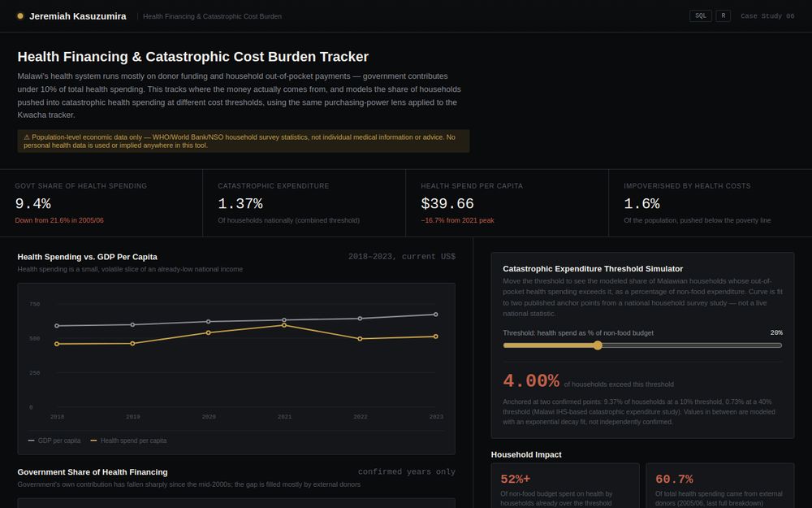The height and width of the screenshot is (508, 812).
Task: Click the 2023 data point on the gray GDP line
Action: [x=435, y=314]
